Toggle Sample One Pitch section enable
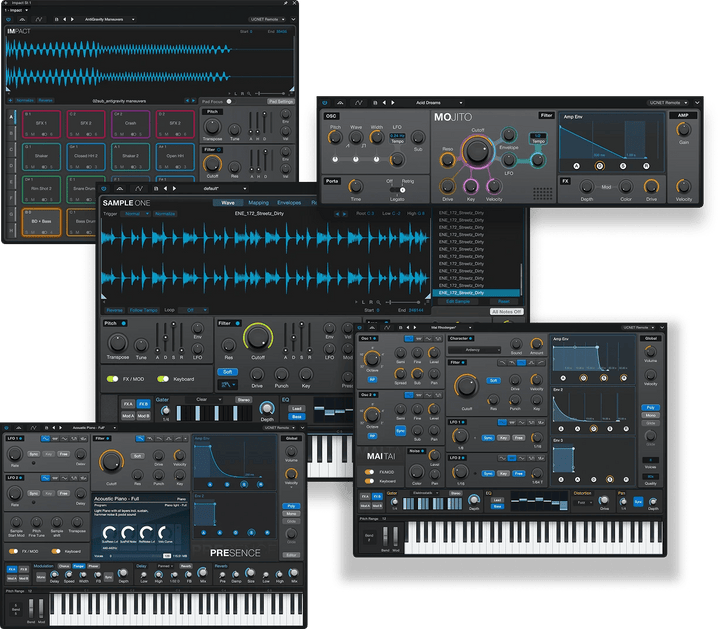The width and height of the screenshot is (720, 629). point(124,324)
